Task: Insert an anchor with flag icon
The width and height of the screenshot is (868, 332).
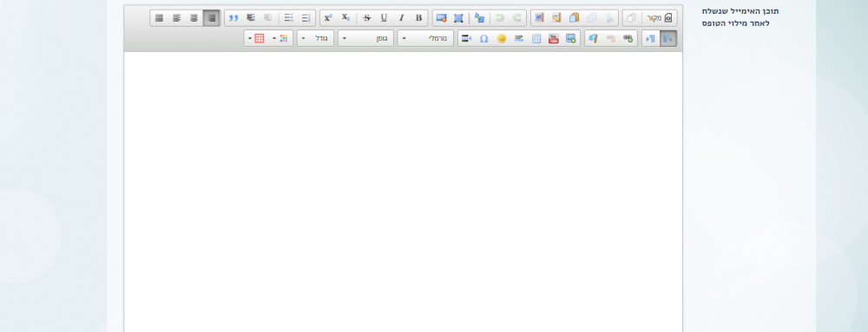Action: pos(593,39)
